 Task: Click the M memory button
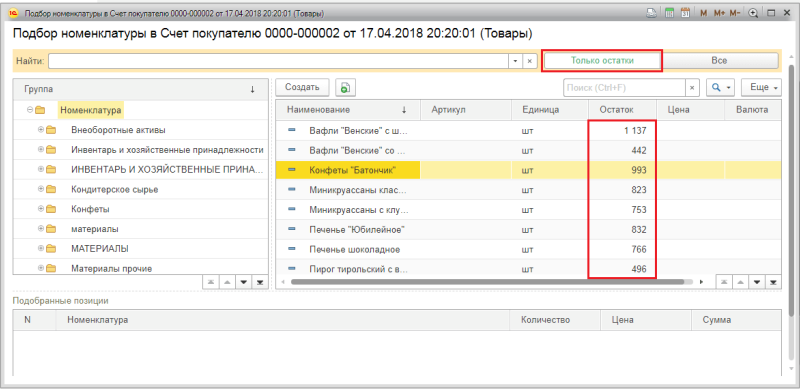pos(704,13)
